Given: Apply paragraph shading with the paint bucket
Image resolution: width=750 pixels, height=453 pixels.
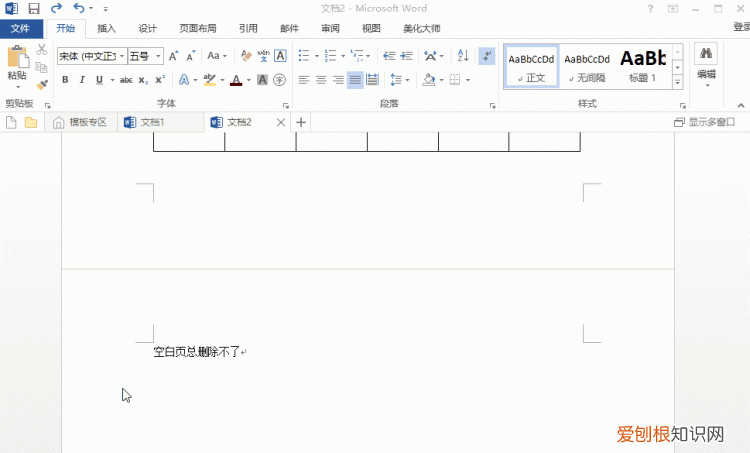Looking at the screenshot, I should (x=429, y=80).
